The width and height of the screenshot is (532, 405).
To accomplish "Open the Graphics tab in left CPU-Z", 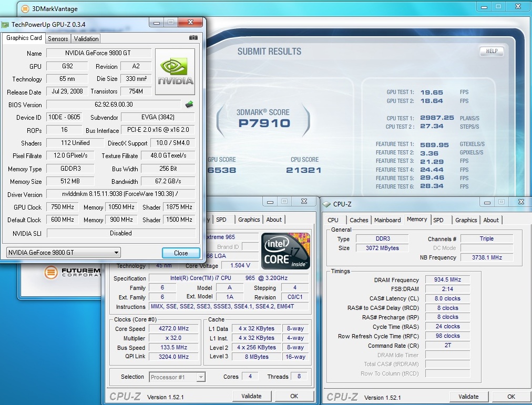I will click(x=249, y=220).
